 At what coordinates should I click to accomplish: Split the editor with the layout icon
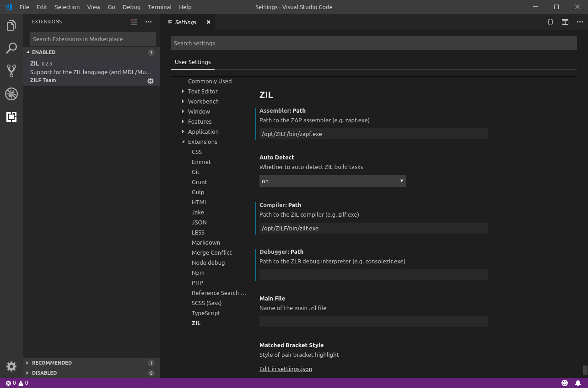tap(565, 22)
